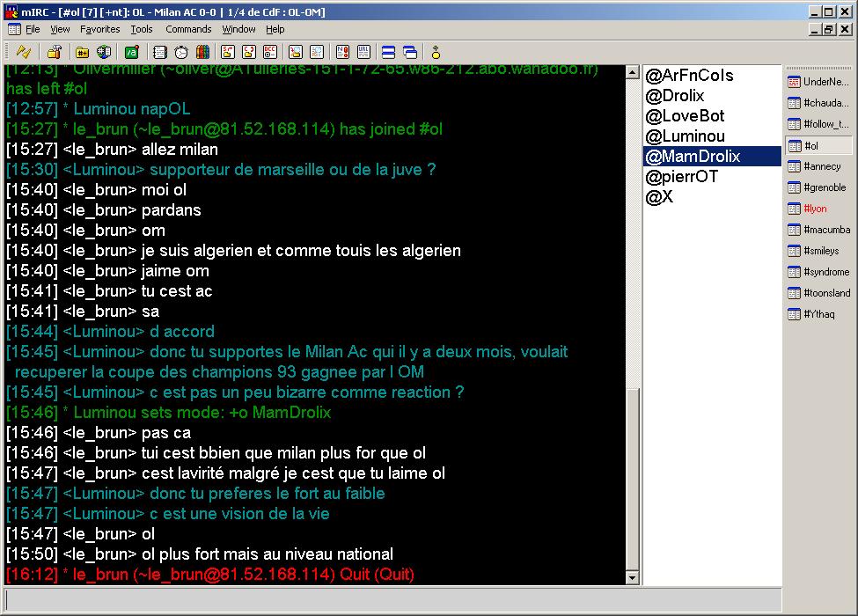Open mIRC Options hammer icon
858x616 pixels.
tap(55, 52)
